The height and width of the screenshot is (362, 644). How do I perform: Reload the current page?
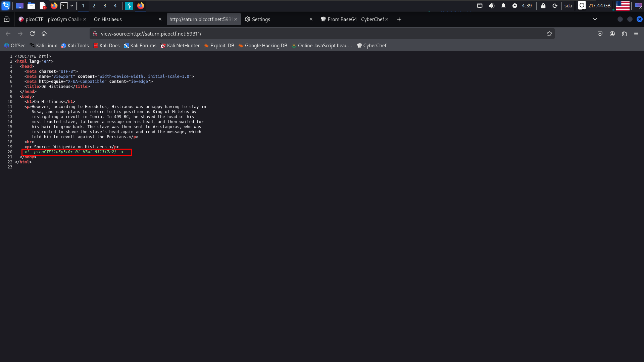tap(32, 34)
